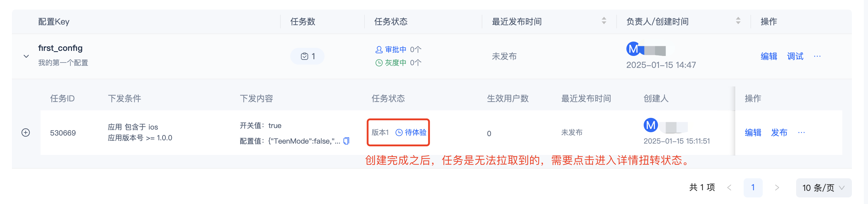Open more actions menu for first_config
This screenshot has height=204, width=868.
[x=818, y=57]
